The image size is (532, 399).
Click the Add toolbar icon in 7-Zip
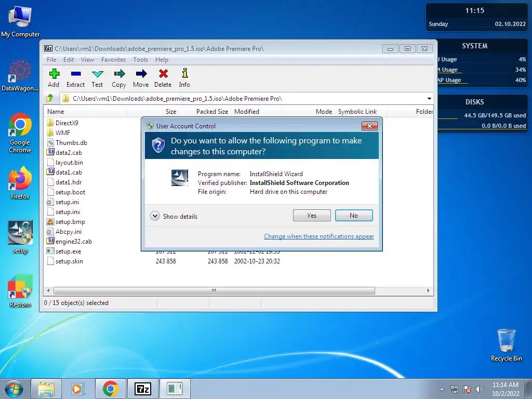click(54, 78)
